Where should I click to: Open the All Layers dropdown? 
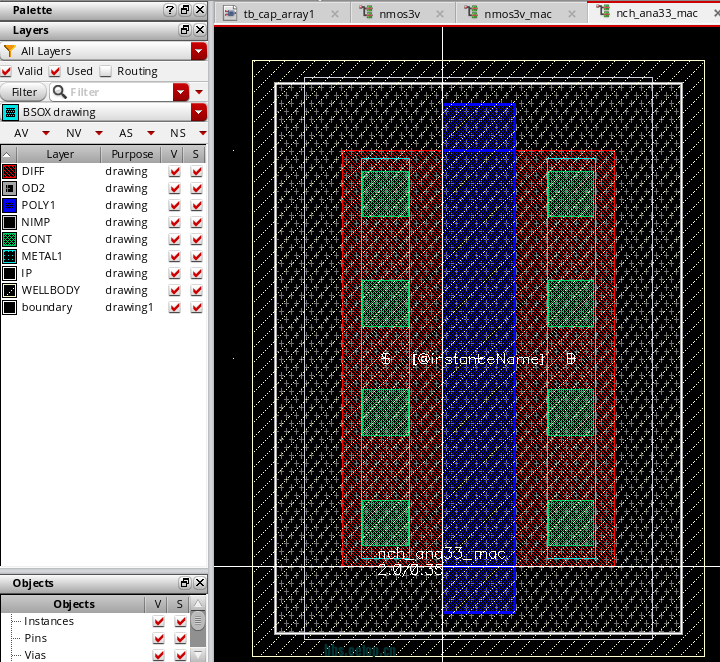coord(199,51)
